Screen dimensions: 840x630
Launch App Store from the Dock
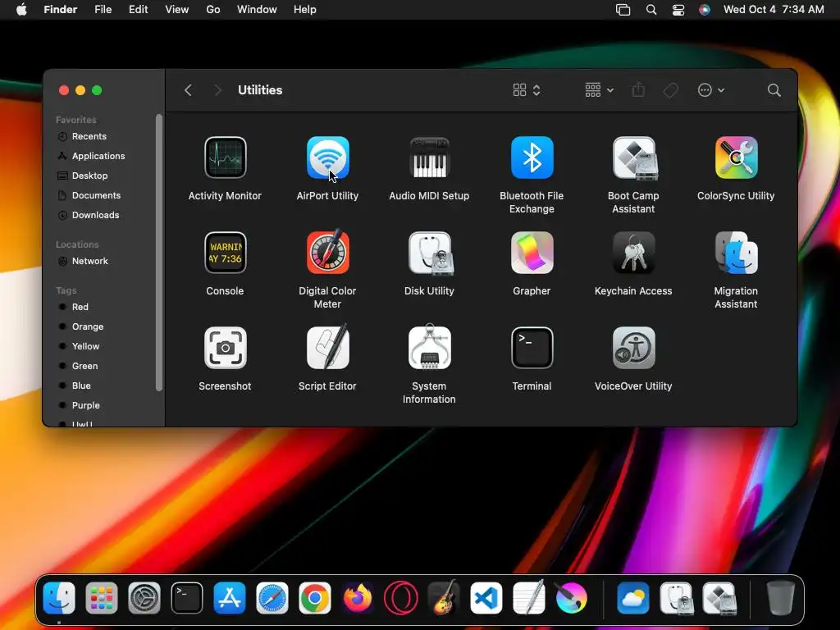(230, 598)
